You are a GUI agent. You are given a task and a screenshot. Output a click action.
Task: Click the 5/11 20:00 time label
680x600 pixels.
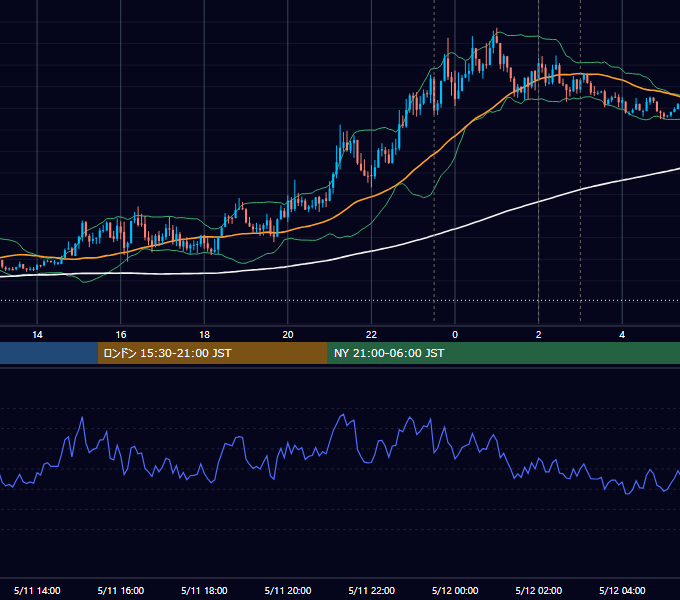pos(288,590)
